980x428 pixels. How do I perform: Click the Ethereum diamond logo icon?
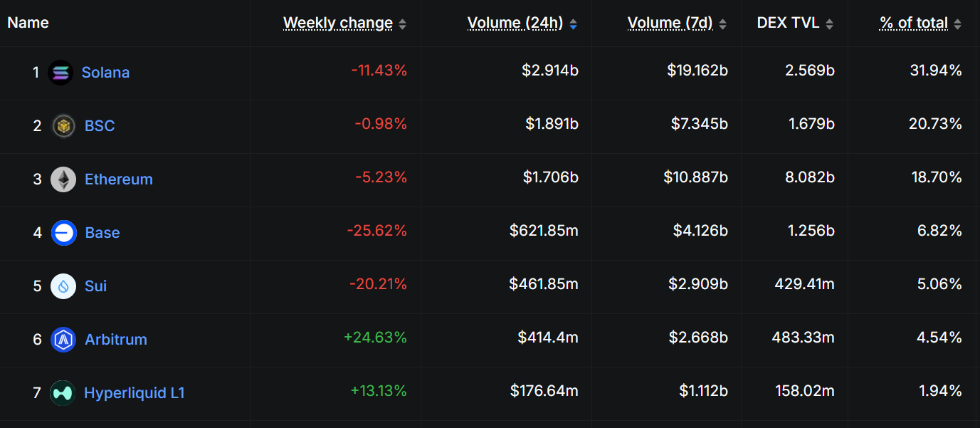(63, 179)
